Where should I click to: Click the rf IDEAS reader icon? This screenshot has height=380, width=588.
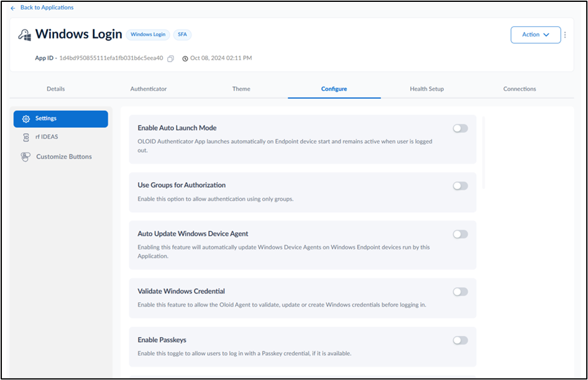point(26,137)
